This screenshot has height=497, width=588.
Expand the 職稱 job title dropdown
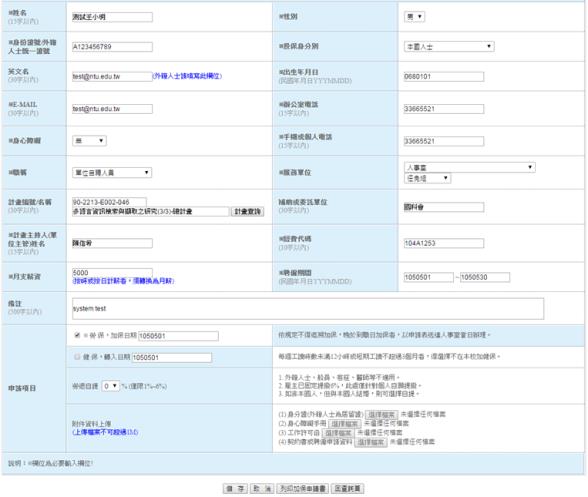coord(112,173)
